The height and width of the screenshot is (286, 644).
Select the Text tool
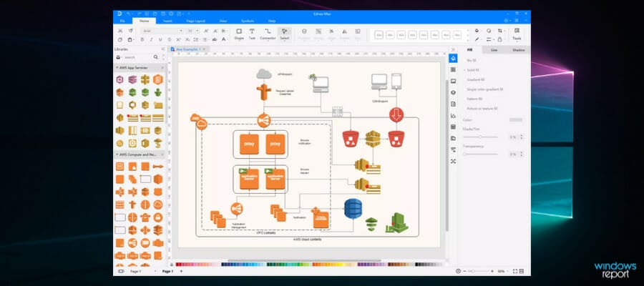coord(252,34)
